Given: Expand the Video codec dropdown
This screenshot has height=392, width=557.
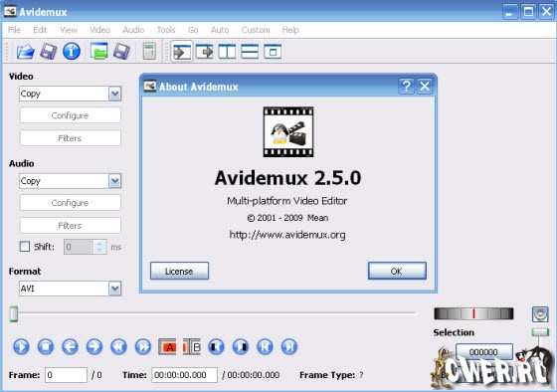Looking at the screenshot, I should [114, 94].
